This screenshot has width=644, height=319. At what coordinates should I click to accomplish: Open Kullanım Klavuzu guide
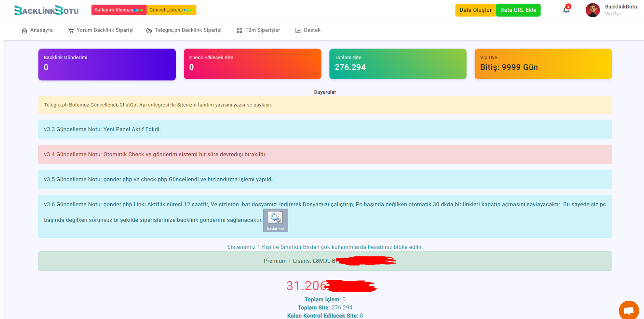[119, 10]
